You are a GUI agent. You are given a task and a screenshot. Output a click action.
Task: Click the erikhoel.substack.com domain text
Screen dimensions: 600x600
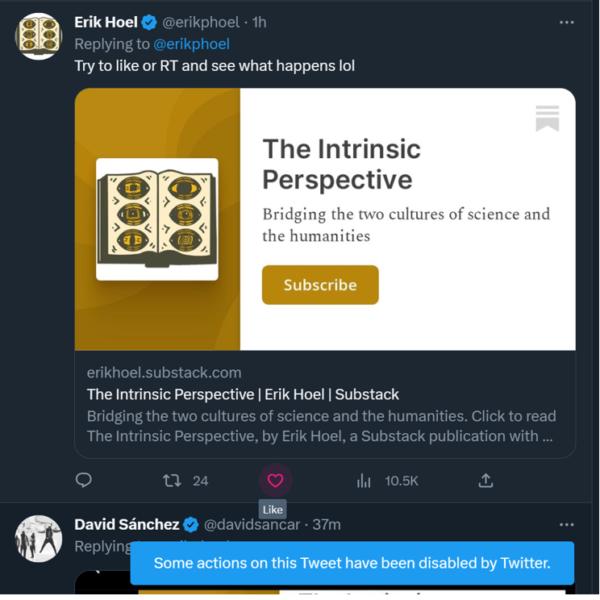pyautogui.click(x=164, y=373)
